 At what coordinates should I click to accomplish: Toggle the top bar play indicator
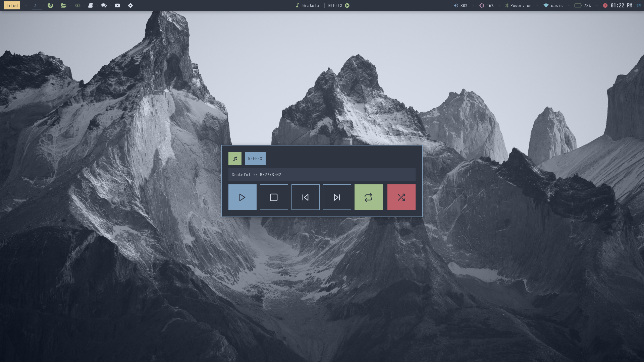[x=347, y=5]
